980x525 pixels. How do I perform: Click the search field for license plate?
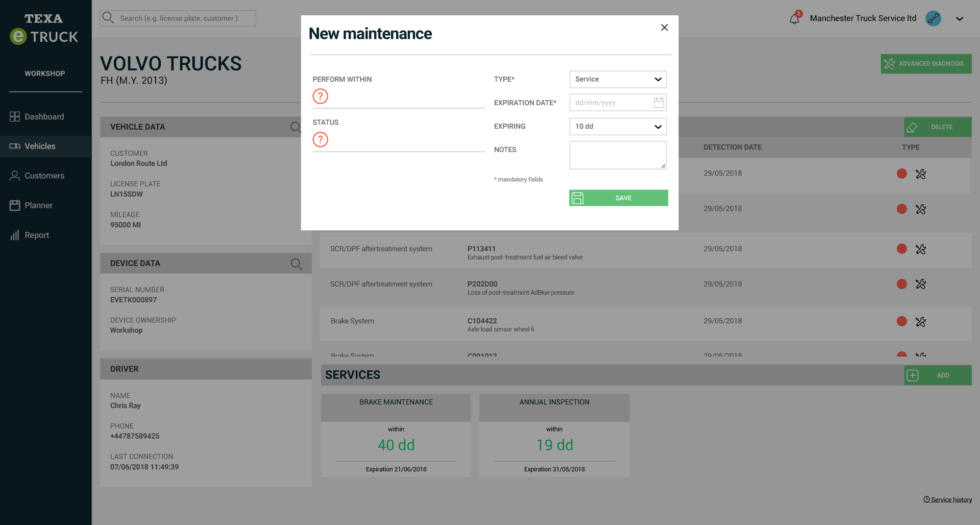(178, 18)
